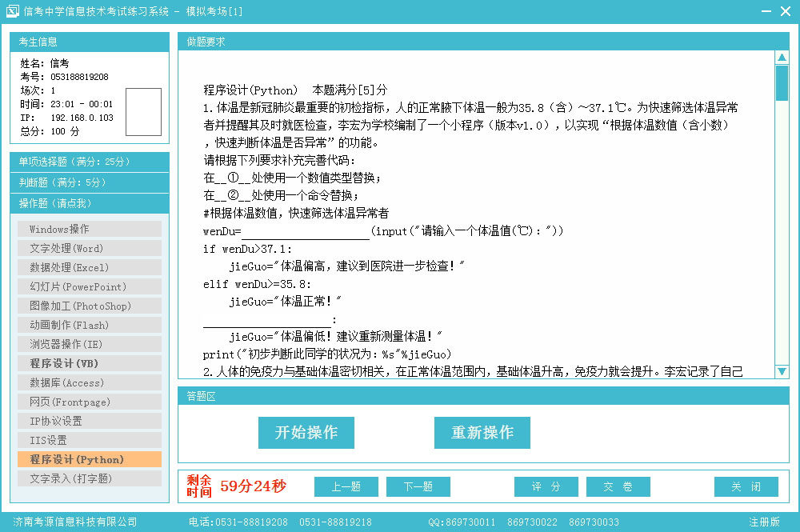
Task: Select 浏览器操作(IE) task
Action: pos(90,344)
